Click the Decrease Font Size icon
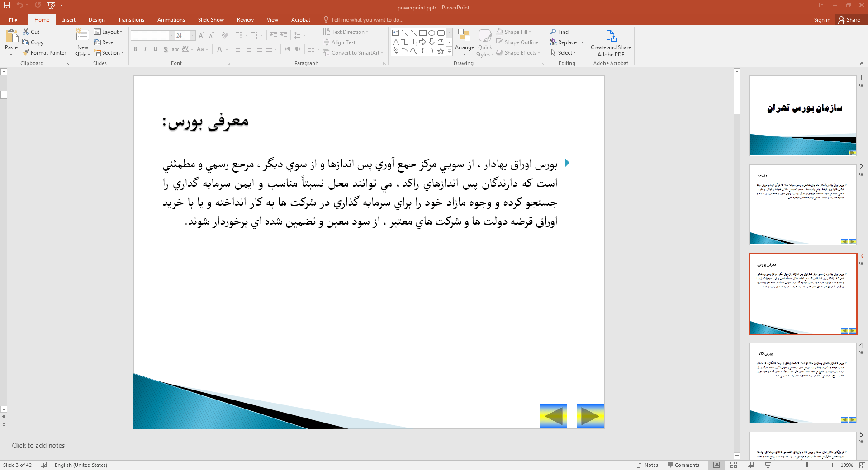The height and width of the screenshot is (470, 868). (x=211, y=35)
